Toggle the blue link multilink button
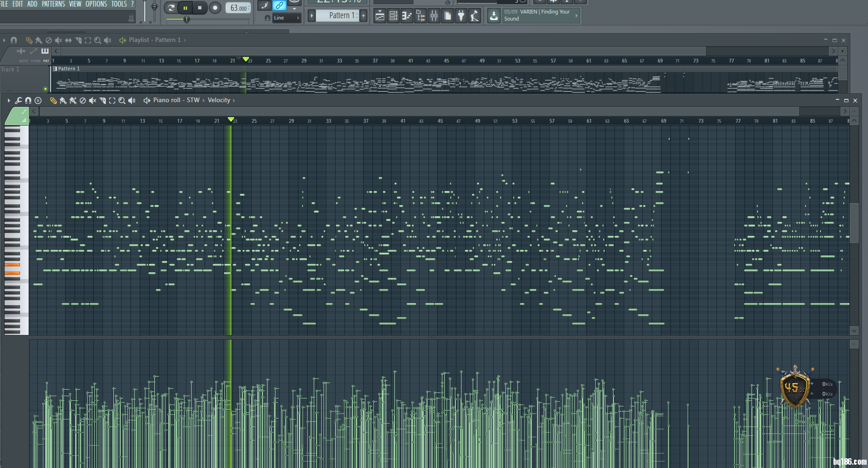868x468 pixels. click(x=279, y=6)
